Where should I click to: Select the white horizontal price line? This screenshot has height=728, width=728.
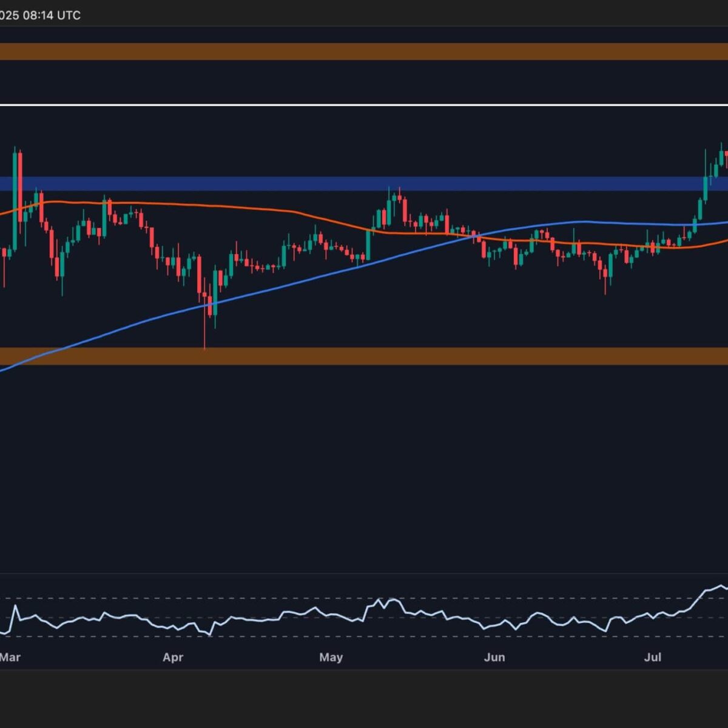[364, 105]
